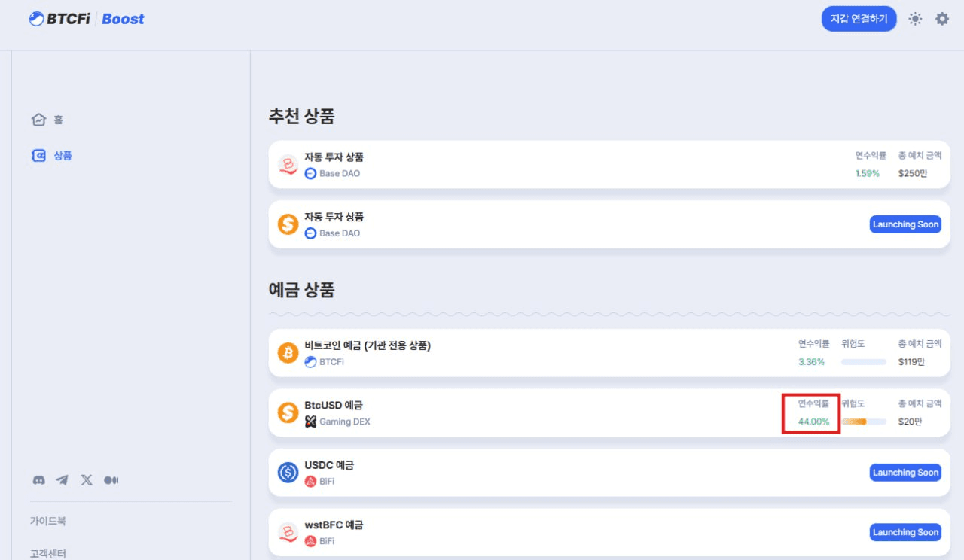This screenshot has width=964, height=560.
Task: Open the Medium blog icon
Action: 111,480
